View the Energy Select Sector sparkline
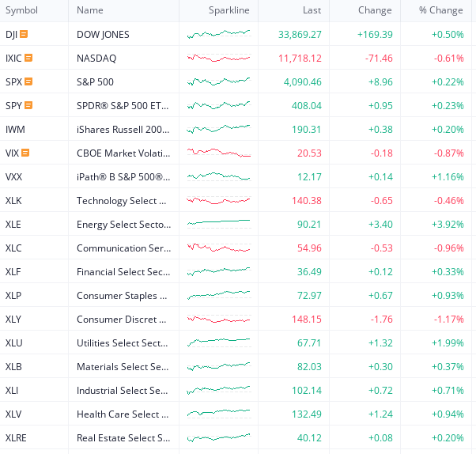This screenshot has width=476, height=454. pos(218,224)
